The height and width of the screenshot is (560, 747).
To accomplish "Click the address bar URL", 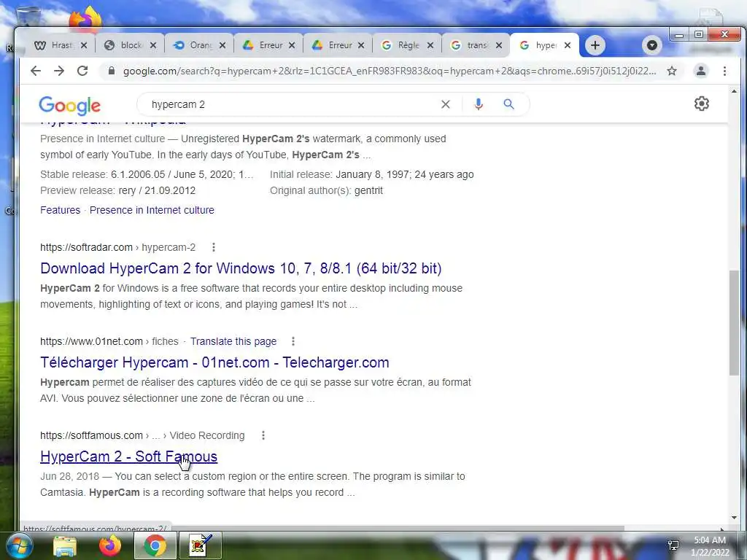I will pyautogui.click(x=389, y=71).
